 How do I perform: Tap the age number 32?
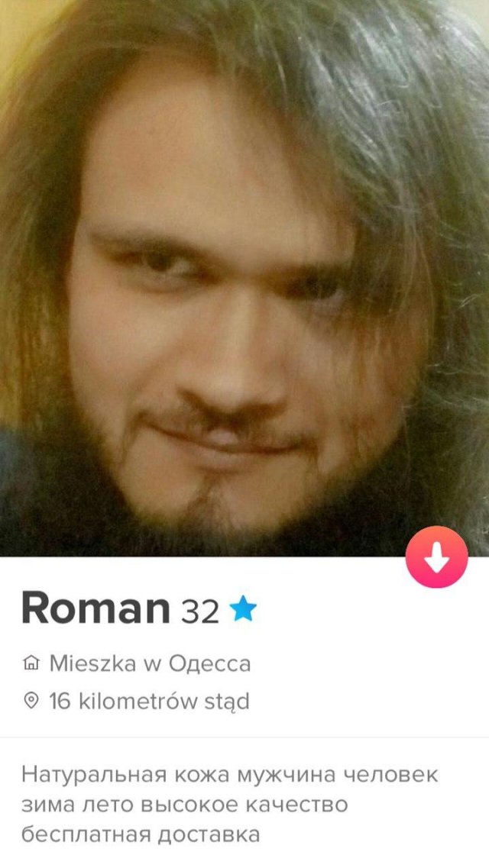pos(200,612)
